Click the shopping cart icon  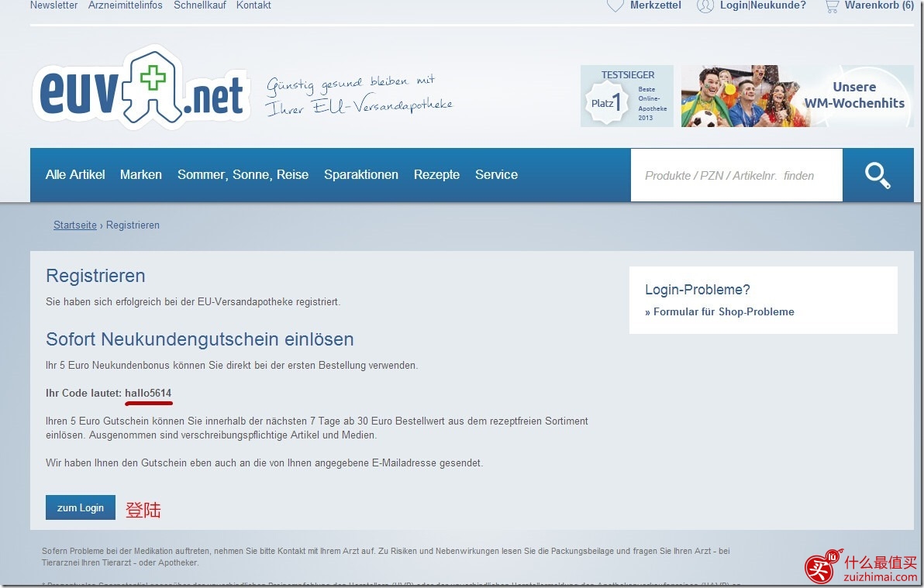[832, 6]
